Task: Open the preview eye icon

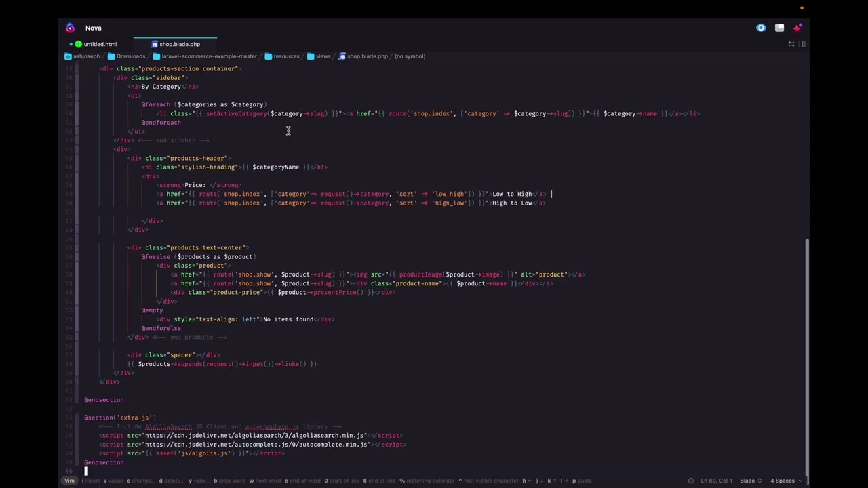Action: pyautogui.click(x=761, y=28)
